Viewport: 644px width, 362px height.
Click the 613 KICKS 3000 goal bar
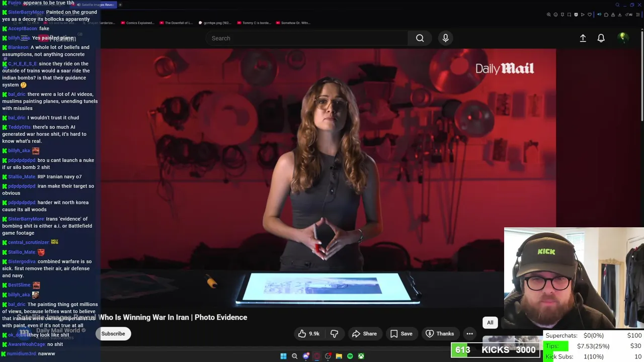pos(496,350)
